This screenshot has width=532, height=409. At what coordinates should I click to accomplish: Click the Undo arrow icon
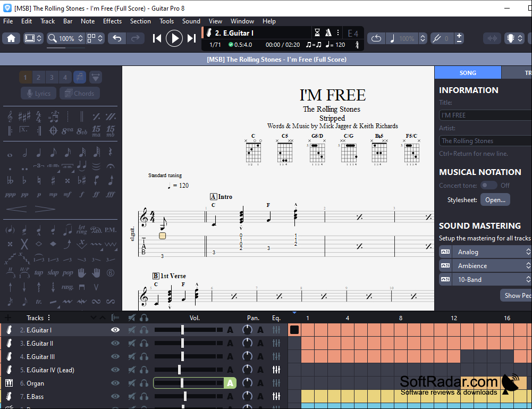[x=117, y=38]
